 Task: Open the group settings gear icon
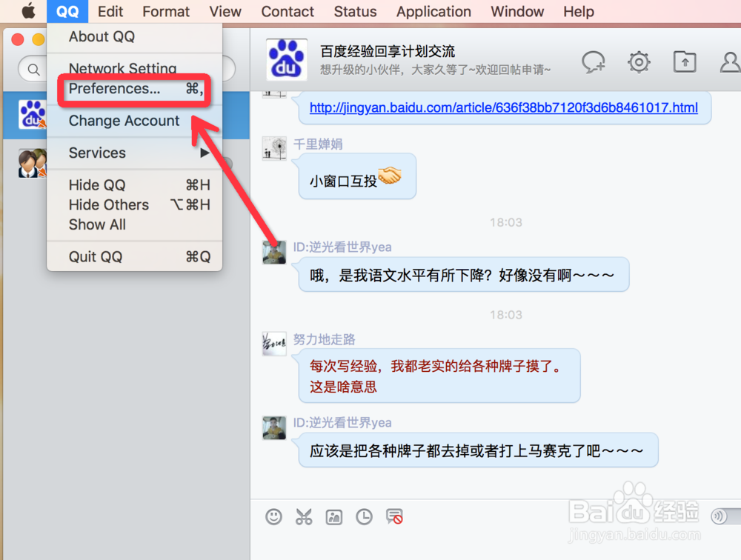pyautogui.click(x=638, y=61)
